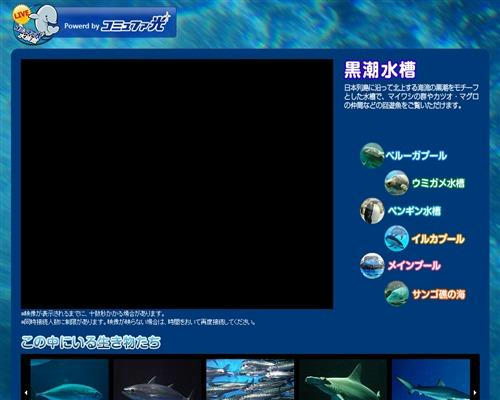Click the LIVE beluga logo icon

point(36,23)
